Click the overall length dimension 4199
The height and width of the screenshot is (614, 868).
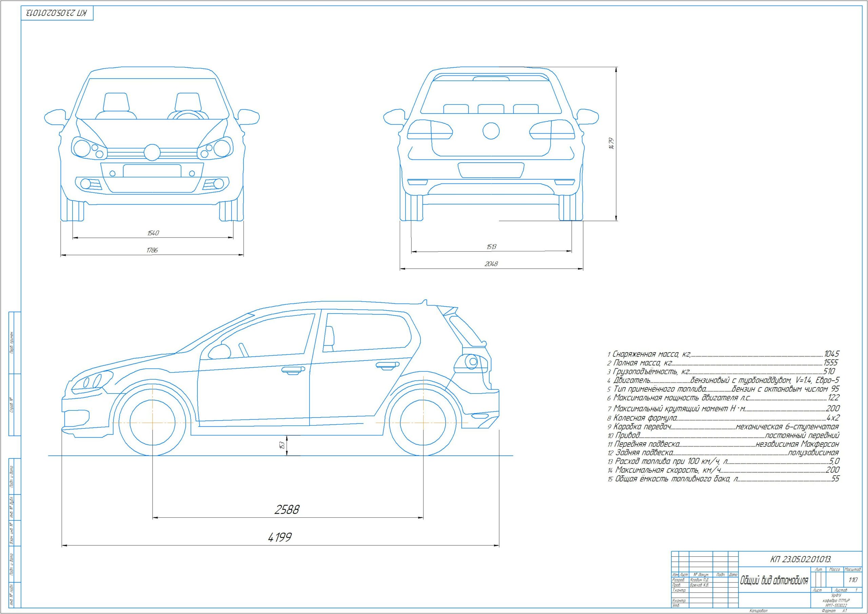[280, 537]
